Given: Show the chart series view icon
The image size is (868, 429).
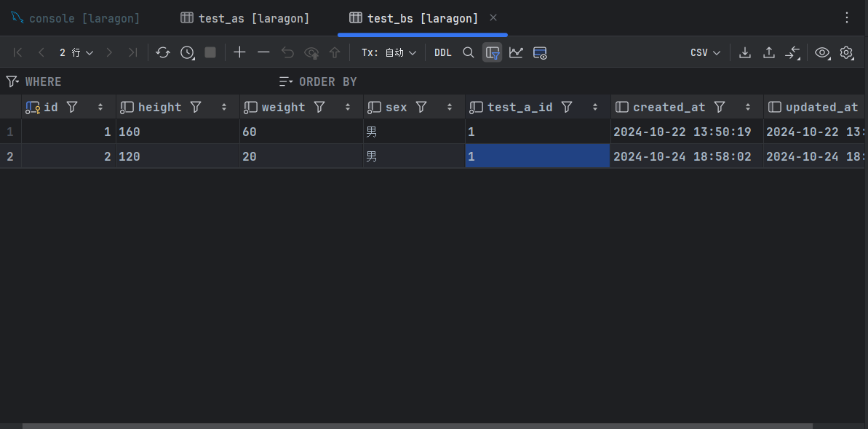Looking at the screenshot, I should tap(516, 52).
